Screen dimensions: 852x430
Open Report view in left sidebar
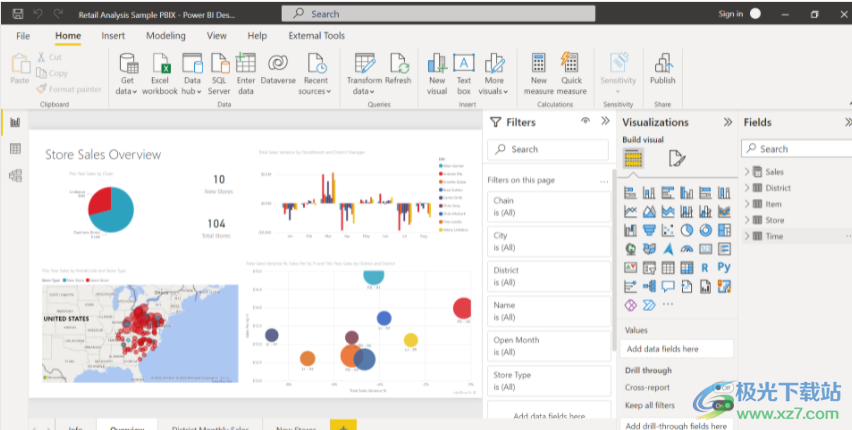15,122
